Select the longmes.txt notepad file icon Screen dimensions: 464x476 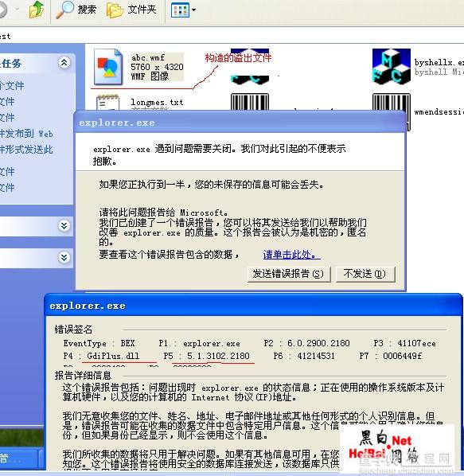click(x=107, y=103)
